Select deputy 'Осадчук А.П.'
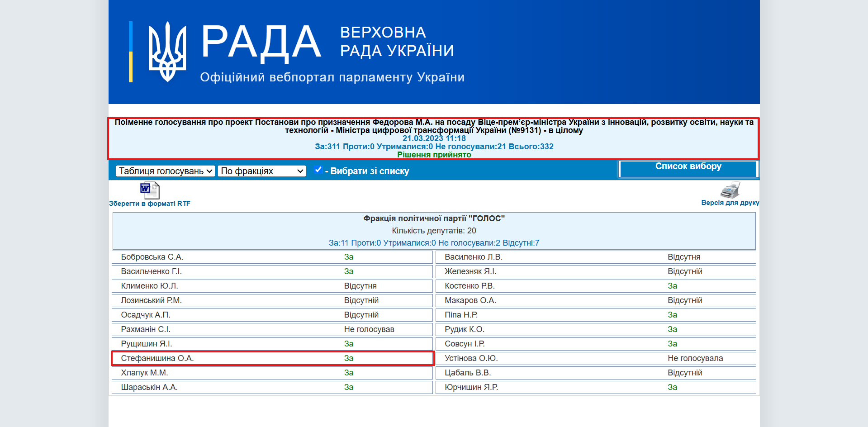The width and height of the screenshot is (868, 427). [x=146, y=315]
